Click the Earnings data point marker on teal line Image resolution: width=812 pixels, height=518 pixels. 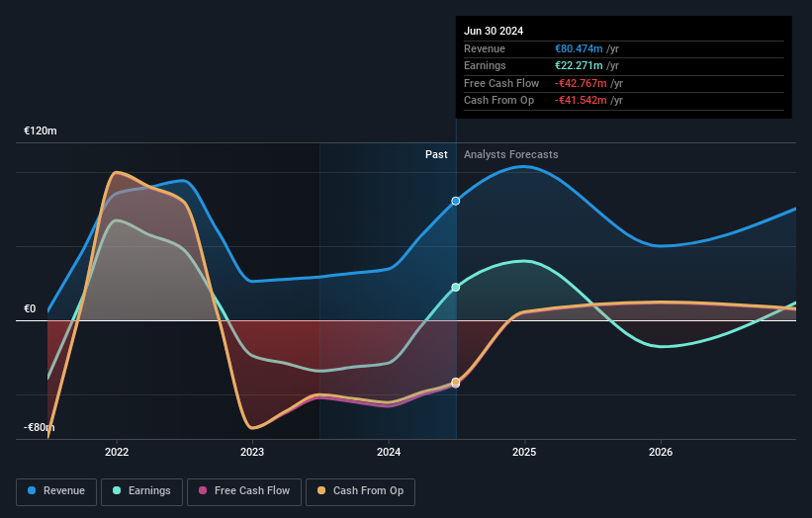456,288
